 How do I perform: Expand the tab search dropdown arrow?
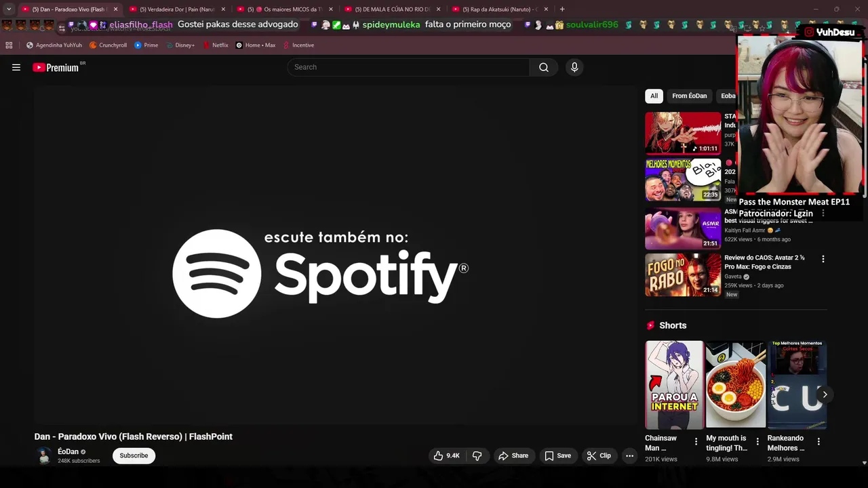9,9
